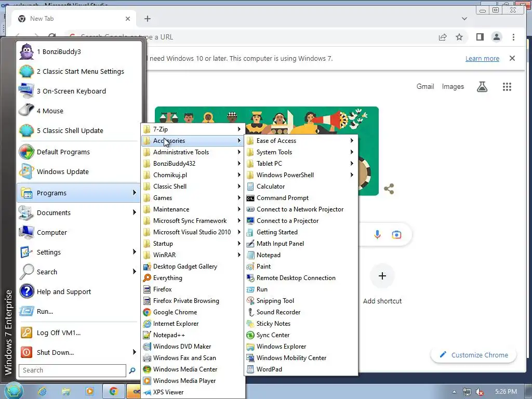Expand the Search submenu
This screenshot has width=532, height=399.
[x=78, y=272]
